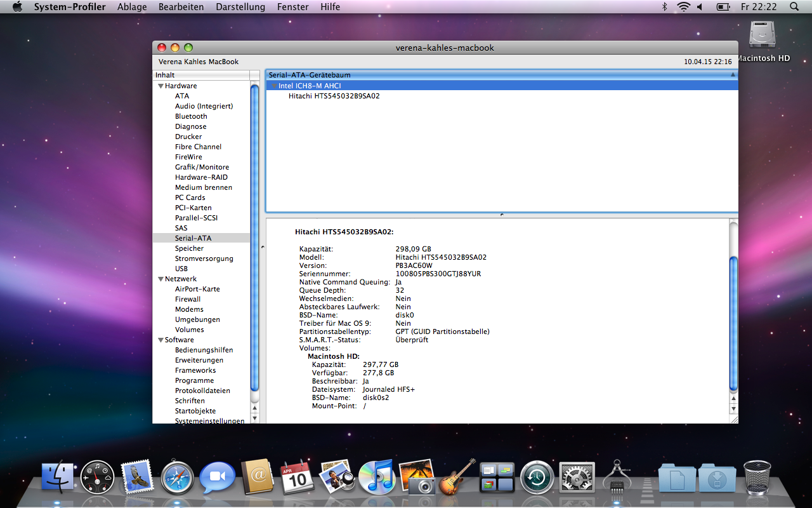Select Firewall under Netzwerk

point(188,299)
